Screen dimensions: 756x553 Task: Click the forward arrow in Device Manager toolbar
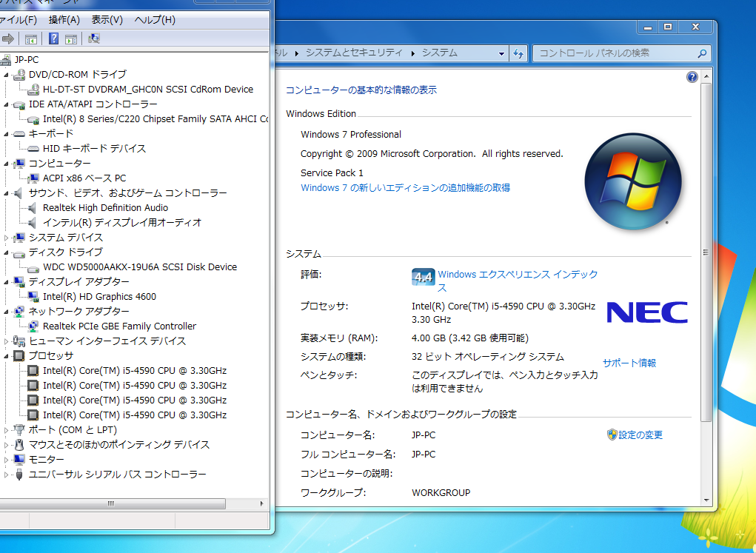[x=7, y=38]
